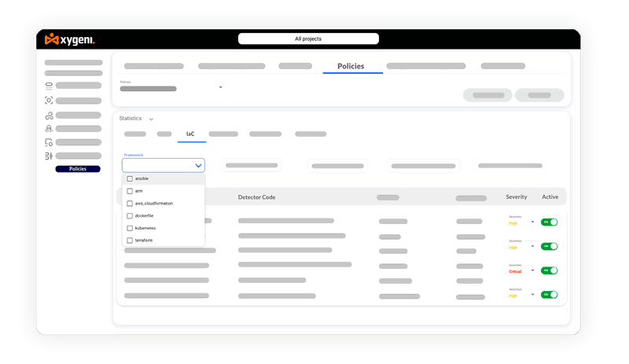Click the Policies button in the sidebar
This screenshot has width=629, height=364.
[78, 169]
